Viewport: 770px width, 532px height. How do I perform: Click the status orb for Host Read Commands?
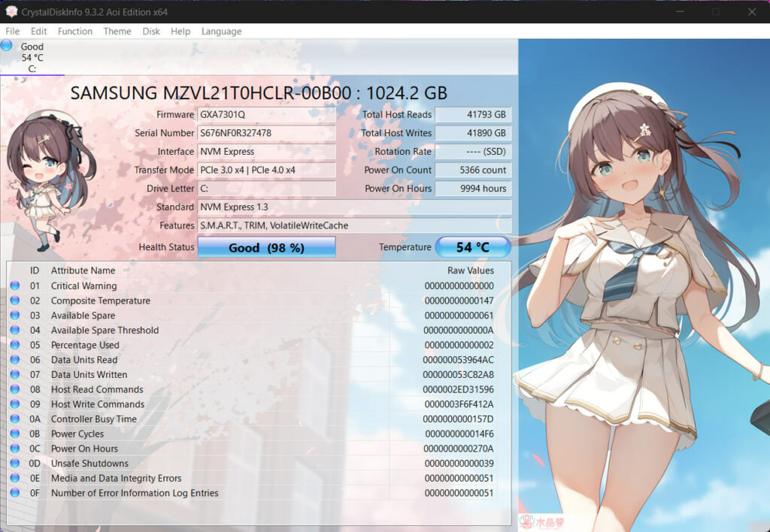[15, 389]
